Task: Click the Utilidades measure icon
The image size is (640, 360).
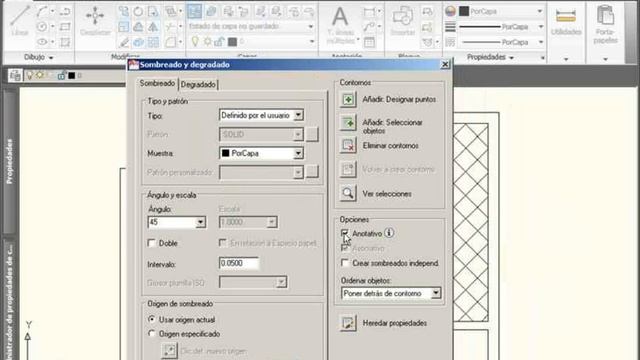Action: click(566, 16)
